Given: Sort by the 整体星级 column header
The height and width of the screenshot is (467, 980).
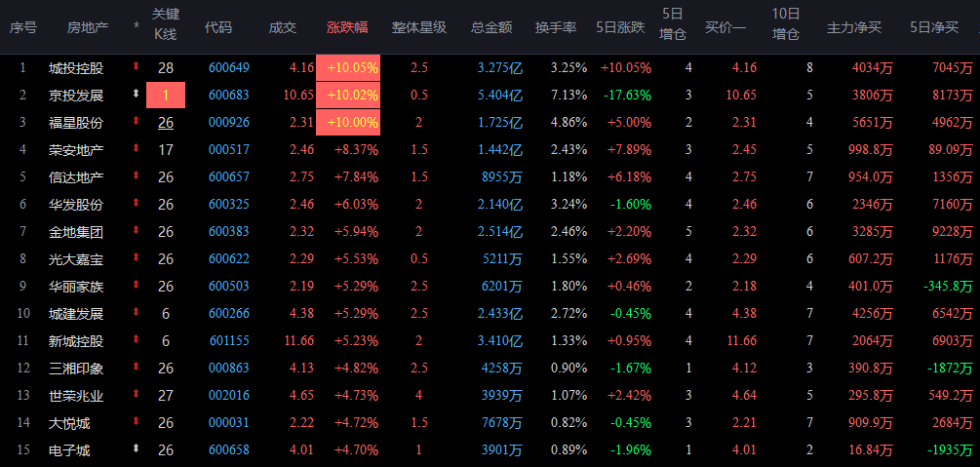Looking at the screenshot, I should tap(418, 27).
